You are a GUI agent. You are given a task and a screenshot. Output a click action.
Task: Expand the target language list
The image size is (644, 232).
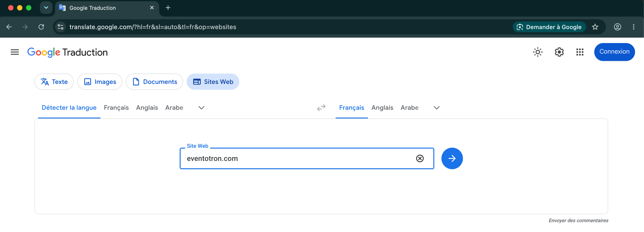pyautogui.click(x=437, y=108)
